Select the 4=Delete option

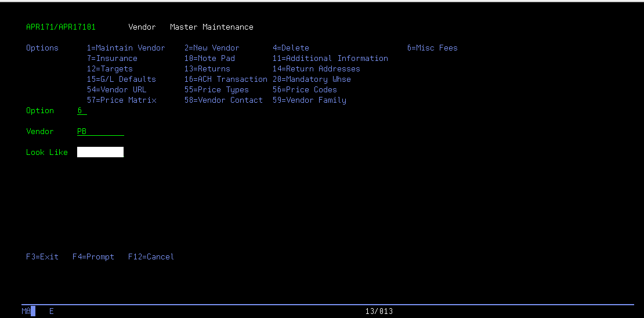(291, 48)
